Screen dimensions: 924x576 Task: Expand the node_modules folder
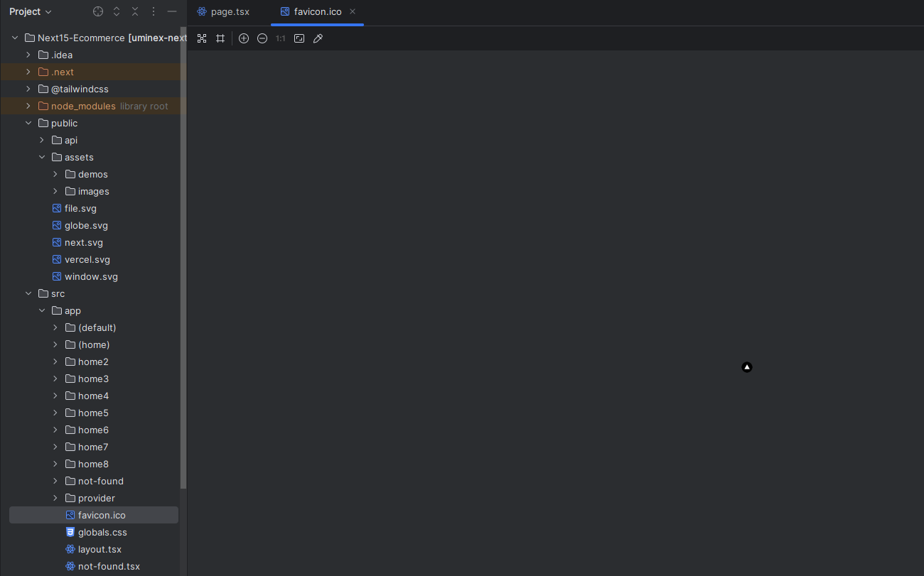click(x=28, y=106)
